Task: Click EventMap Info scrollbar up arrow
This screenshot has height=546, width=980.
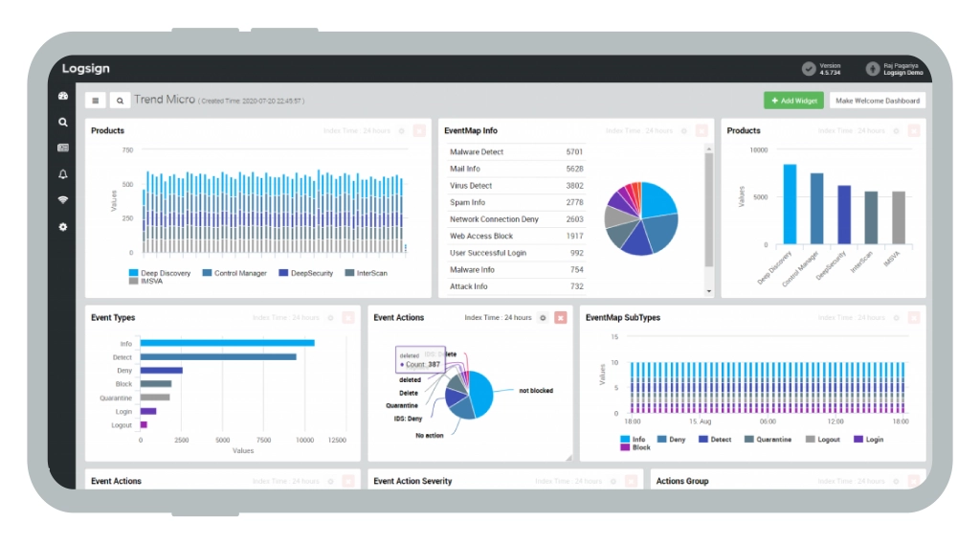Action: click(709, 148)
